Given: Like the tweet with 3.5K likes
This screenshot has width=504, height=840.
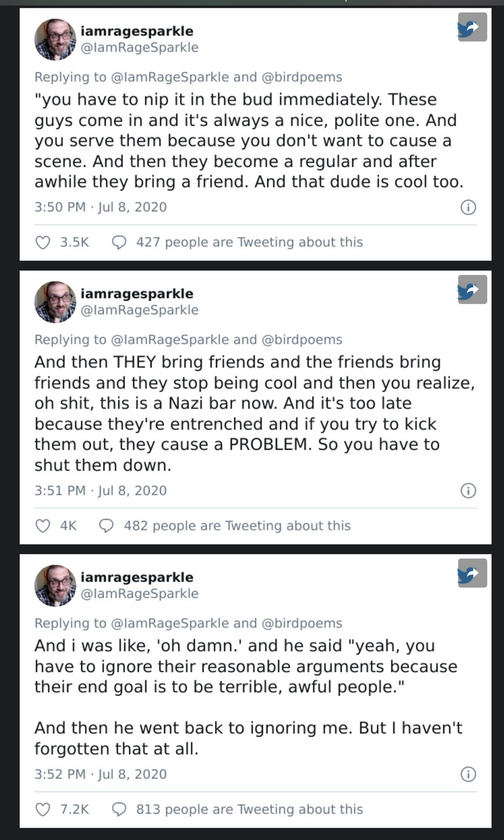Looking at the screenshot, I should click(43, 242).
